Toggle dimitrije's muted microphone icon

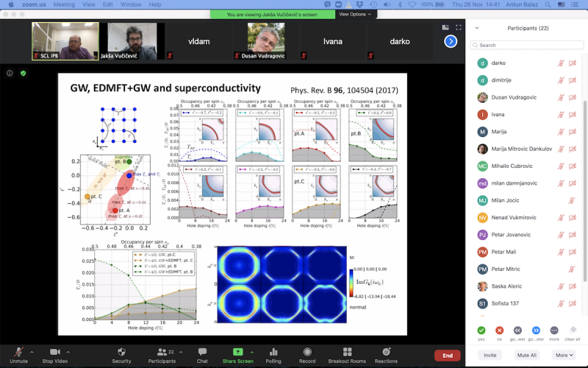click(561, 80)
